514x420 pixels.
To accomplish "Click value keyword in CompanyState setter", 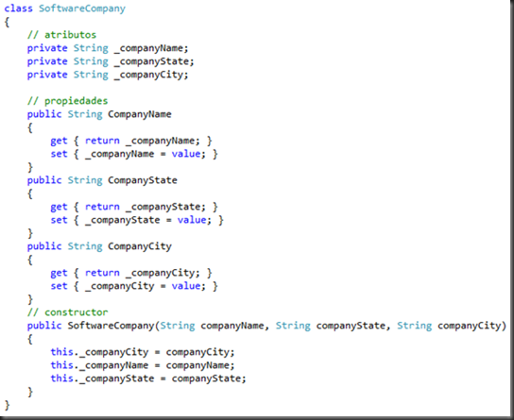I will [192, 220].
